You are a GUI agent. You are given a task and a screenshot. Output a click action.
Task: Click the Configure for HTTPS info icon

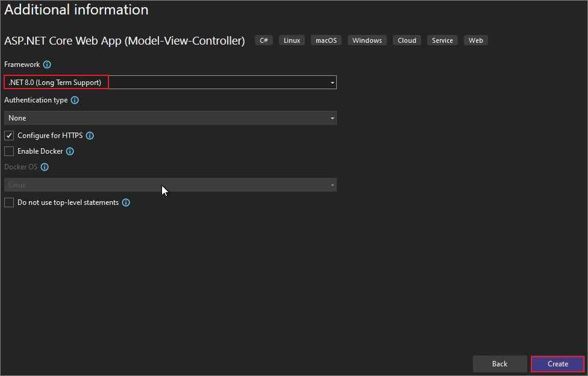click(90, 136)
